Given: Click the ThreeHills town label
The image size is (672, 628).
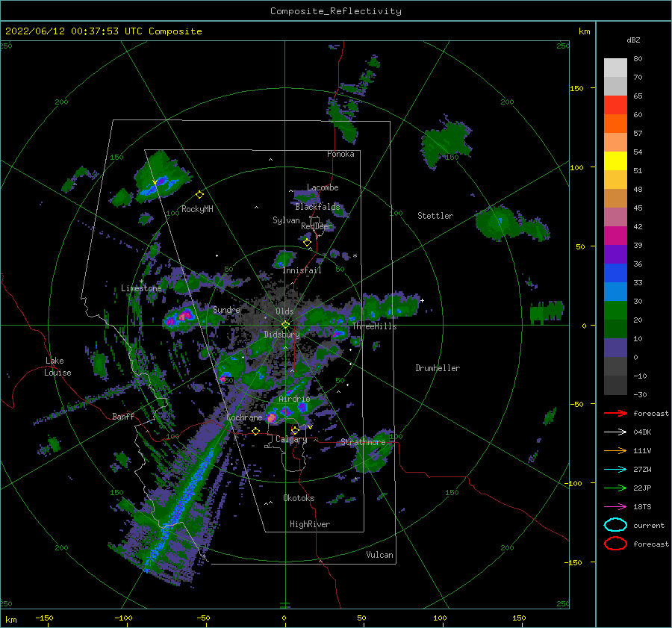Looking at the screenshot, I should pos(374,326).
